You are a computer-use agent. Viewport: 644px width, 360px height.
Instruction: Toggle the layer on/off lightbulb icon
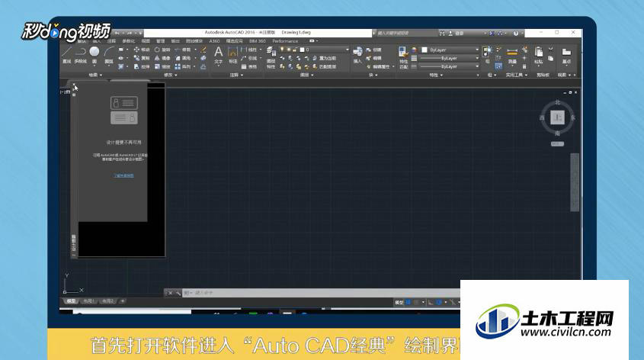click(x=282, y=50)
